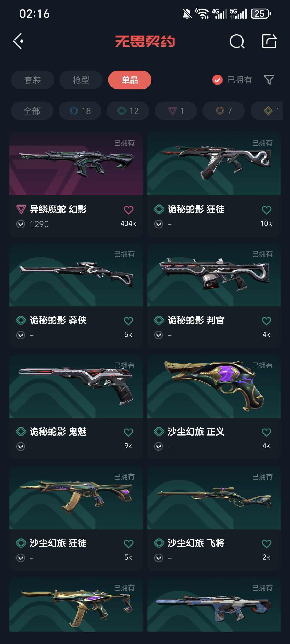Image resolution: width=290 pixels, height=644 pixels.
Task: Tap the heart icon on 诡秘蛇影 狂徒
Action: [266, 210]
